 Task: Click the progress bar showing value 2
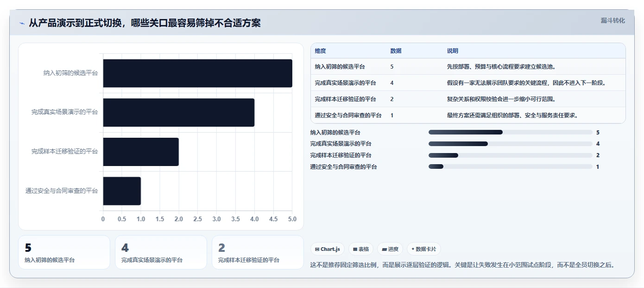point(511,155)
